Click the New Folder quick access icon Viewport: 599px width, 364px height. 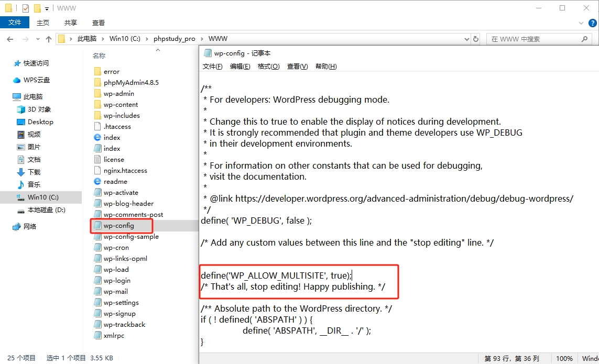tap(37, 8)
